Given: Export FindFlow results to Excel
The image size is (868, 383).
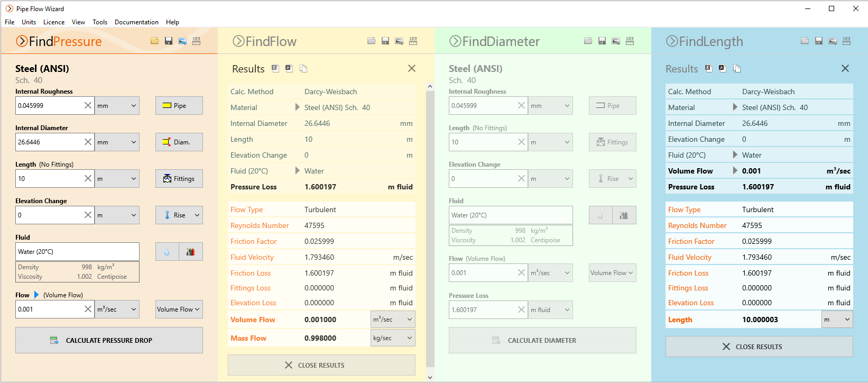Looking at the screenshot, I should point(275,68).
